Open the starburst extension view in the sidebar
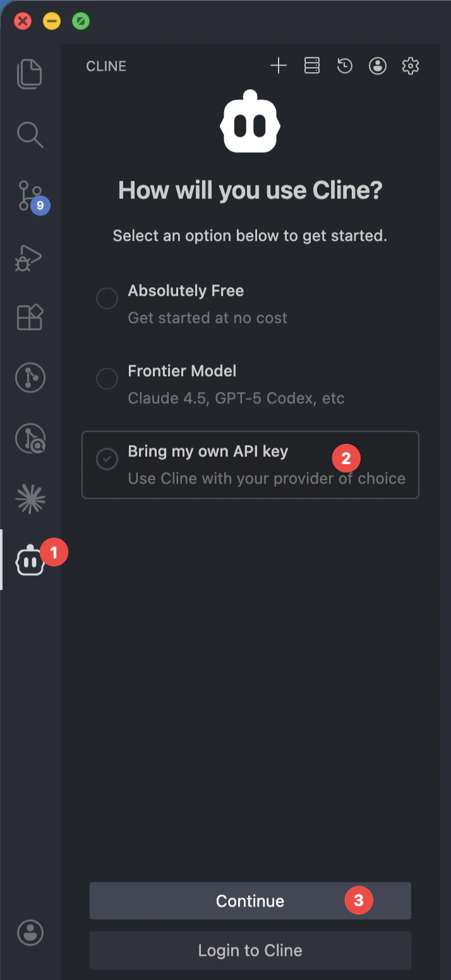Image resolution: width=451 pixels, height=980 pixels. [30, 498]
